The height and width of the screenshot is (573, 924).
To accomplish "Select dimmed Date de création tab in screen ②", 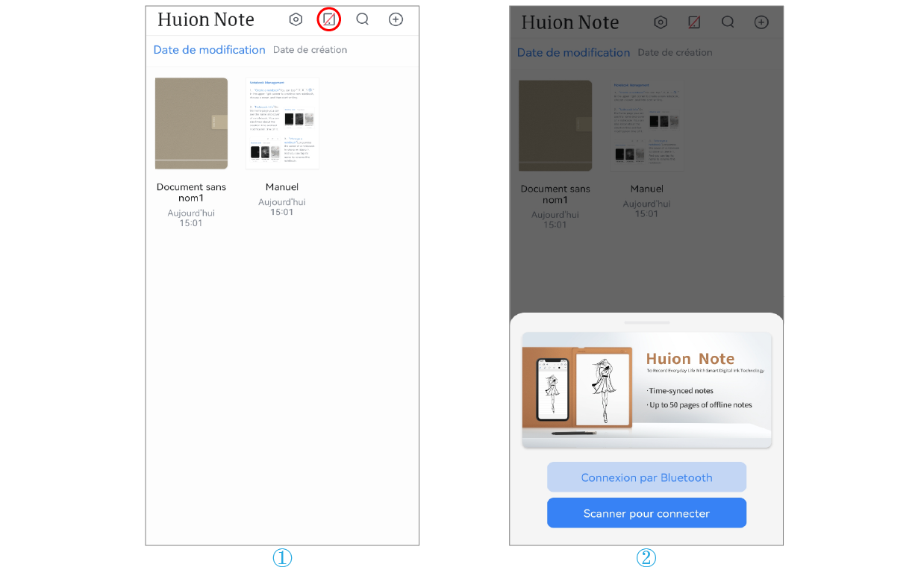I will click(675, 52).
